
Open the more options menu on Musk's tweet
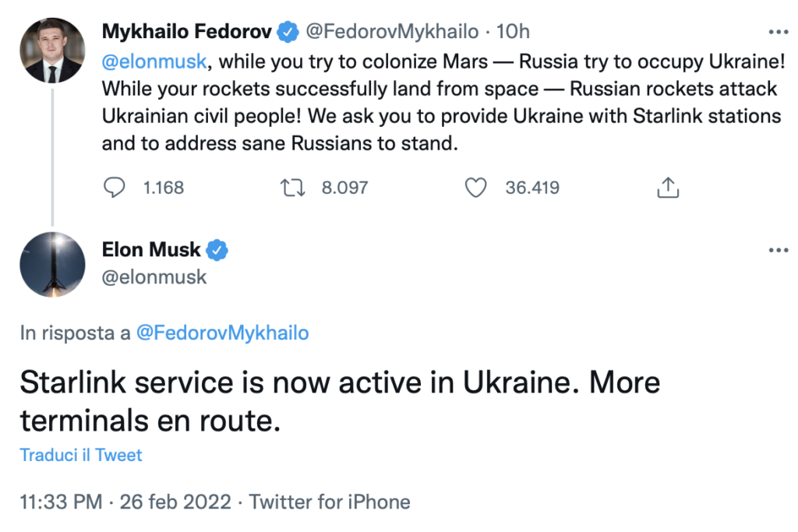pos(778,249)
